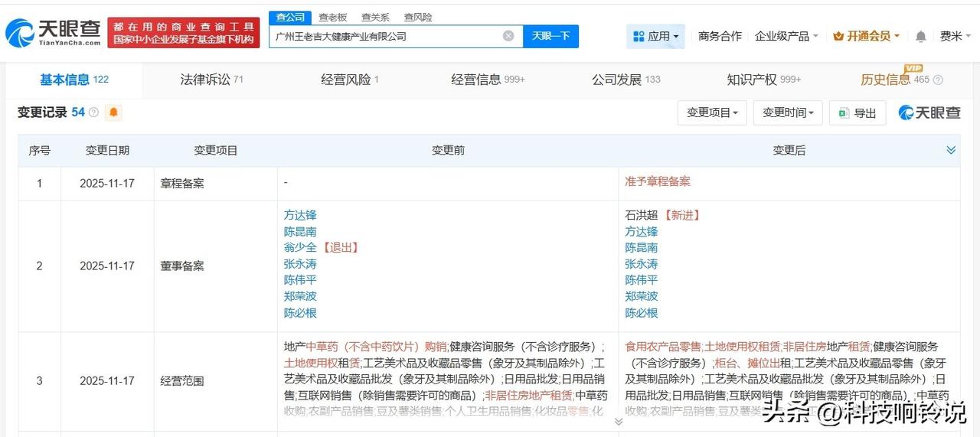The image size is (980, 437).
Task: Open 郑荣波 in the 变更后 column
Action: point(642,296)
